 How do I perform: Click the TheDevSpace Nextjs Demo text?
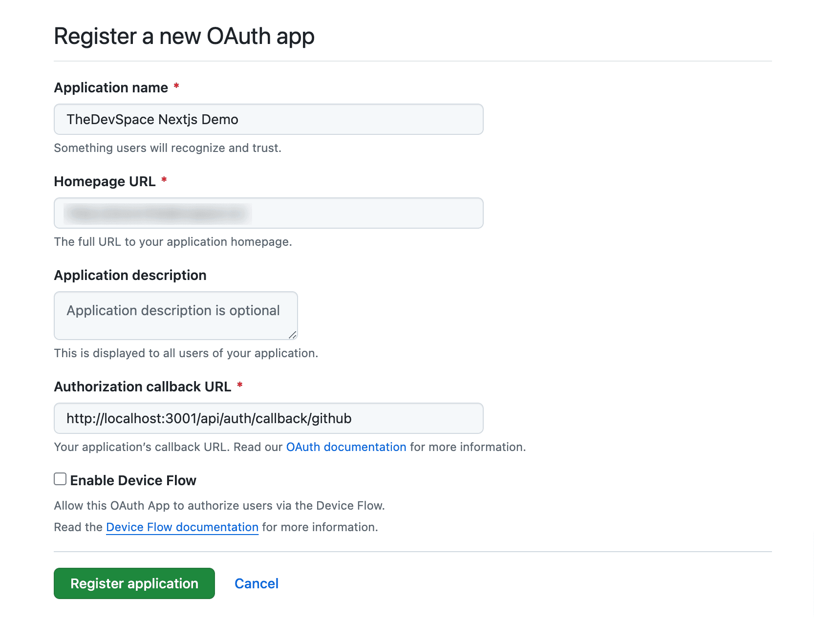(x=152, y=119)
